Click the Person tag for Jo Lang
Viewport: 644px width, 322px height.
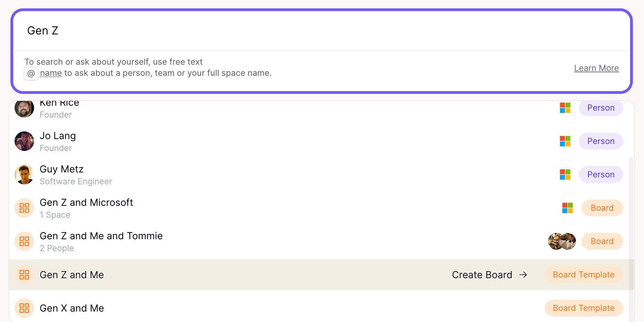(601, 141)
